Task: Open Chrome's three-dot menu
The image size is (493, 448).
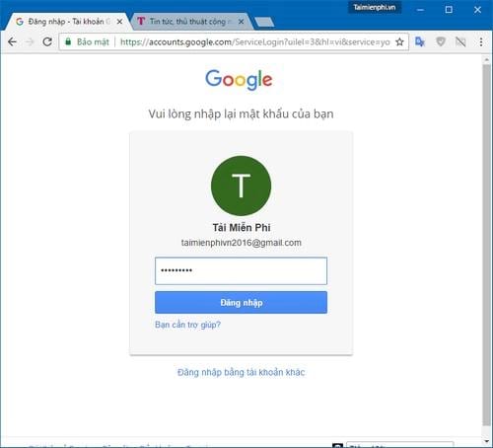Action: click(x=481, y=41)
